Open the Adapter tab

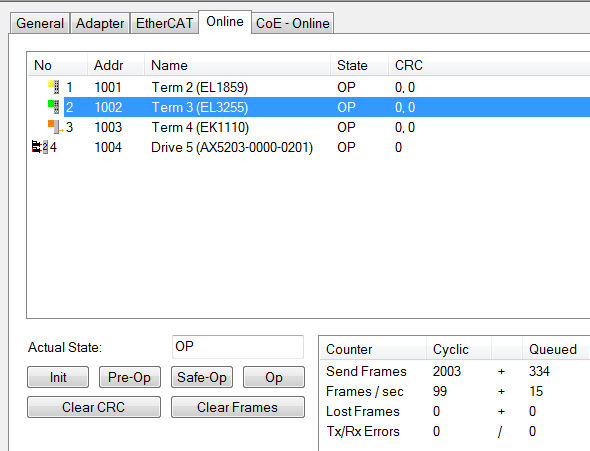[100, 23]
